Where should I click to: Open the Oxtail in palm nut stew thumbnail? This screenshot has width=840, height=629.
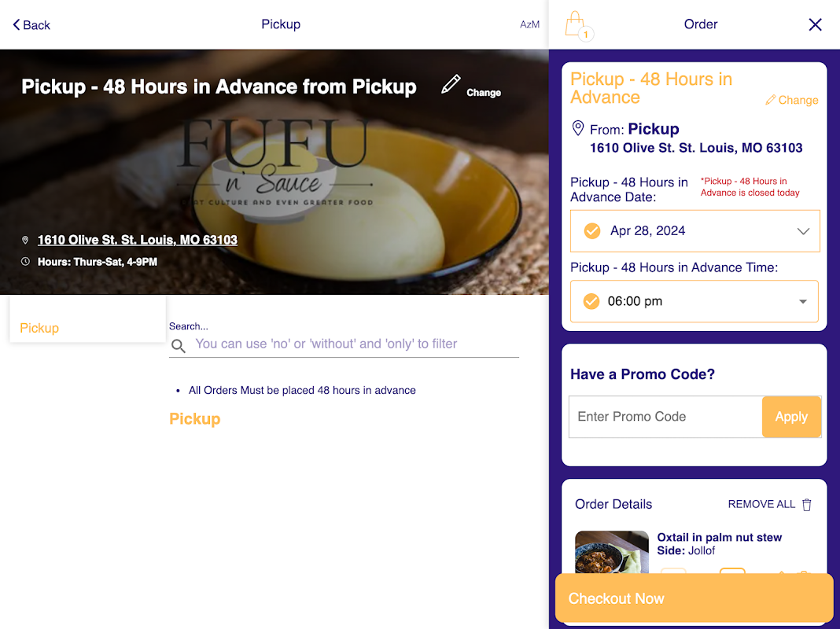(611, 552)
